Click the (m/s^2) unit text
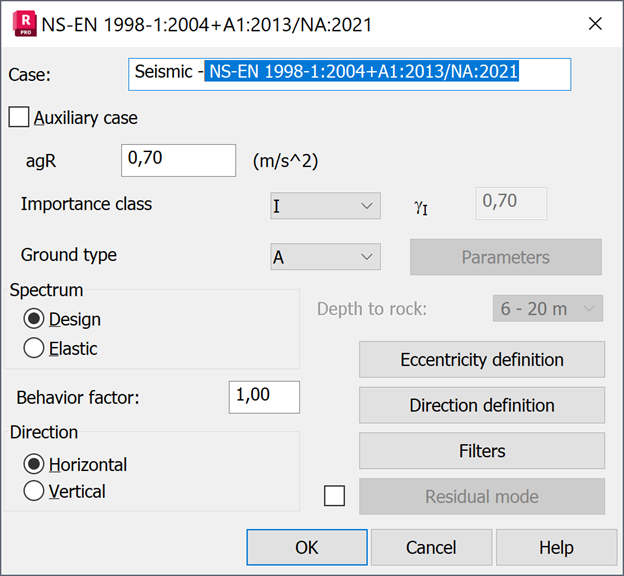This screenshot has height=576, width=624. pos(286,161)
